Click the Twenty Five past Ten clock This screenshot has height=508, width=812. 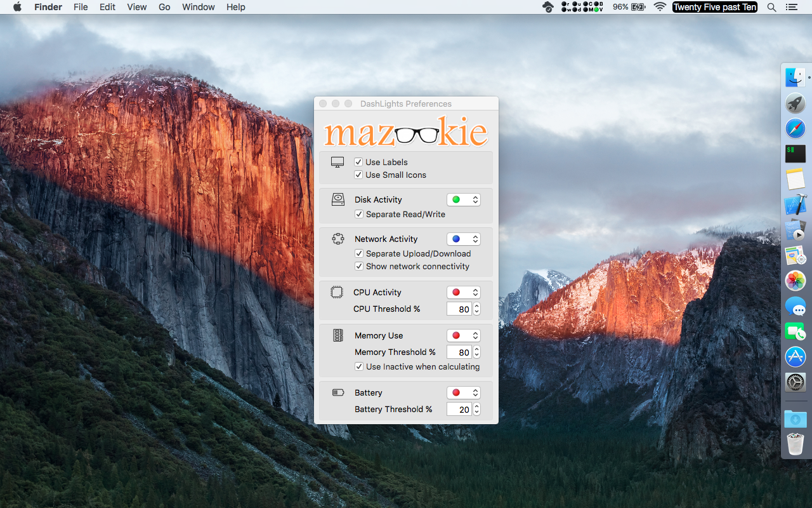click(715, 7)
